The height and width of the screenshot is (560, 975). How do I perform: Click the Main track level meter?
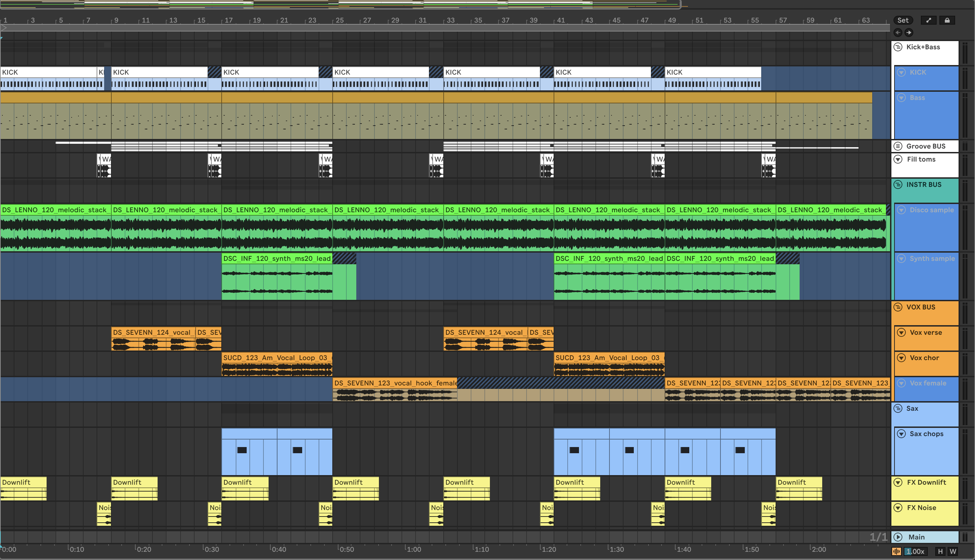click(965, 537)
